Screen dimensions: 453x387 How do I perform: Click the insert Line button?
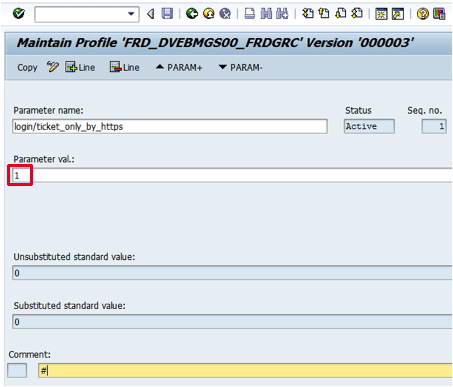(x=80, y=67)
